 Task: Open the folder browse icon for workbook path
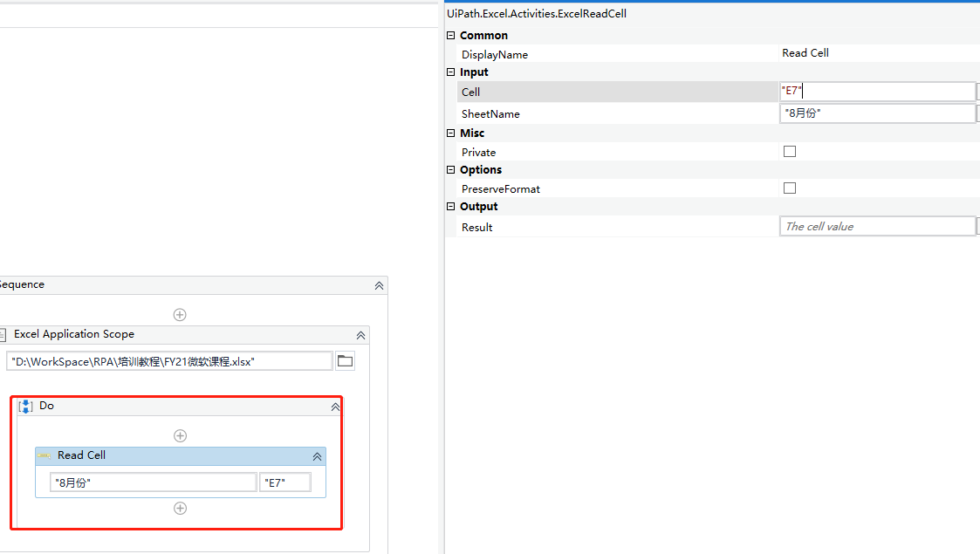pos(345,360)
